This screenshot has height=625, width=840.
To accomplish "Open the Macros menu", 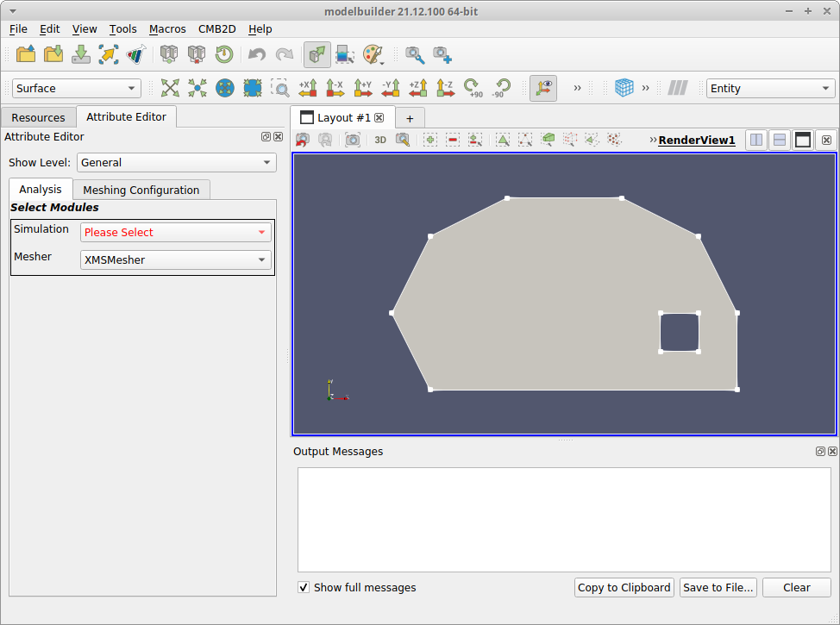I will (167, 29).
